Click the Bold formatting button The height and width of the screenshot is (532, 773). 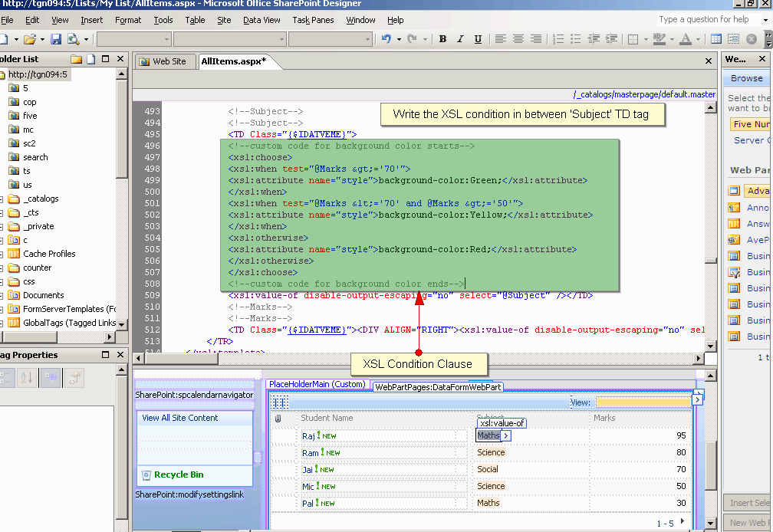[x=442, y=39]
